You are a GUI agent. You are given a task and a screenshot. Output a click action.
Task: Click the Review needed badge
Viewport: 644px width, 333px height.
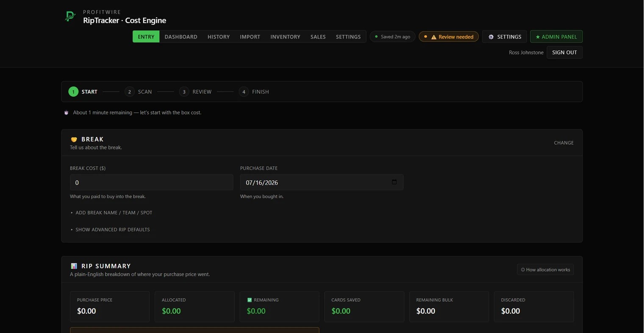point(449,36)
